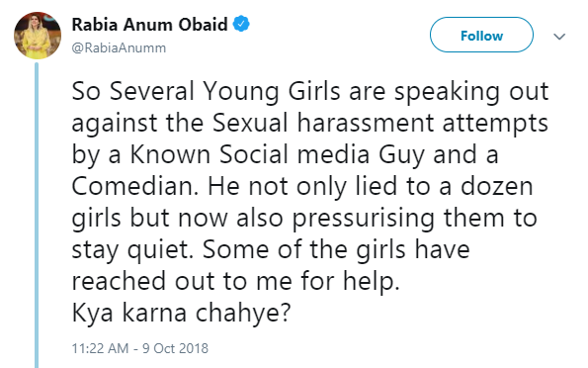Click the 'Sexual harassment attempts' text line
588x368 pixels.
coord(309,124)
